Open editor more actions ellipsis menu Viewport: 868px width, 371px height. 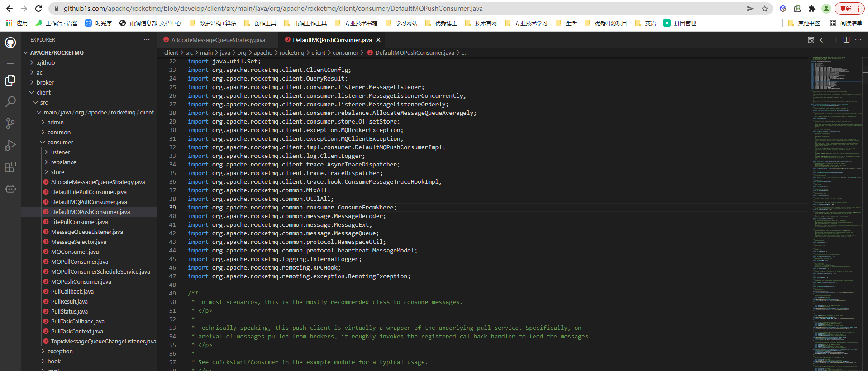point(858,40)
